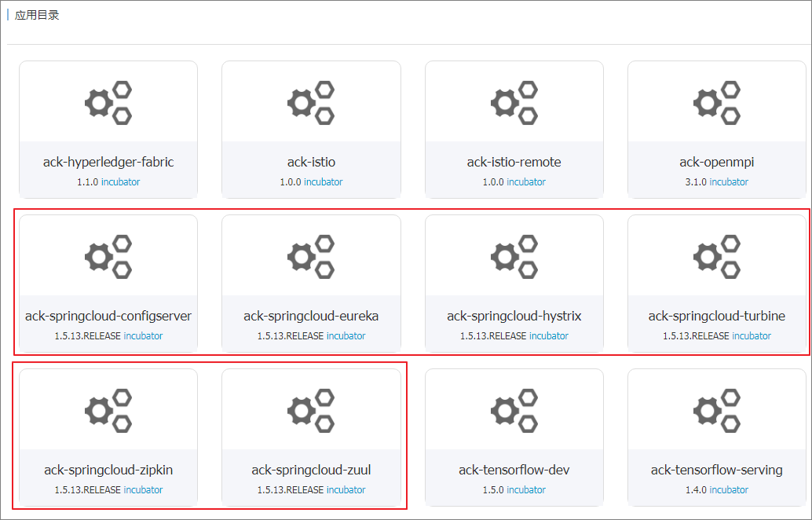Open the ack-tensorflow-serving application name

(717, 471)
